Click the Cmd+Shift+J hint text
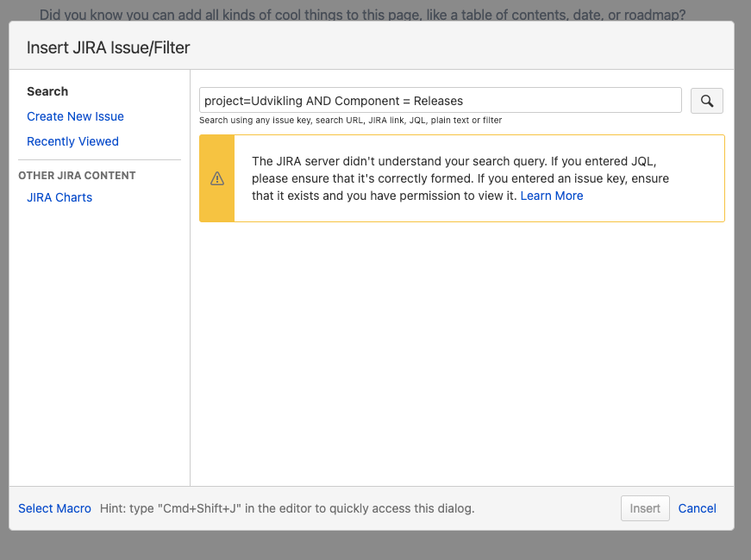Viewport: 751px width, 560px height. point(287,508)
